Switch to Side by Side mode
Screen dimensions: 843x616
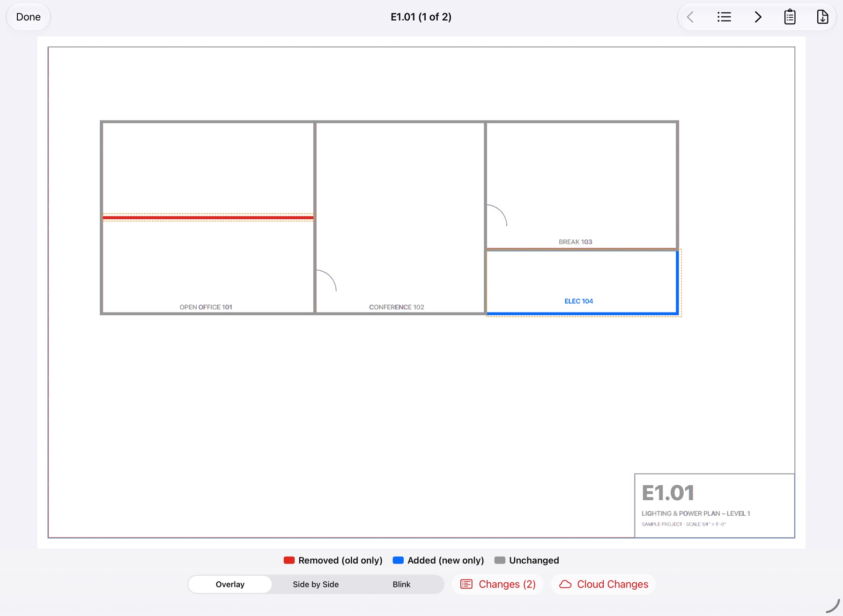pyautogui.click(x=316, y=584)
